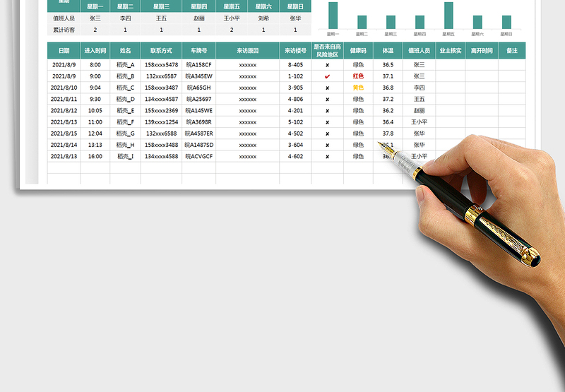
Task: Click the 星期三 teal header cell
Action: 161,6
